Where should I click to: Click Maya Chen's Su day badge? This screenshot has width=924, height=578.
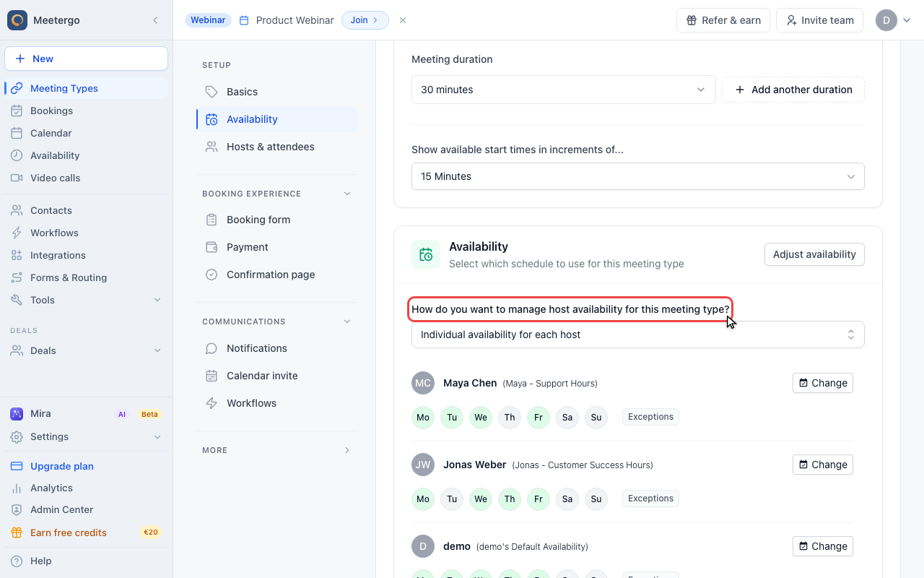pyautogui.click(x=596, y=418)
